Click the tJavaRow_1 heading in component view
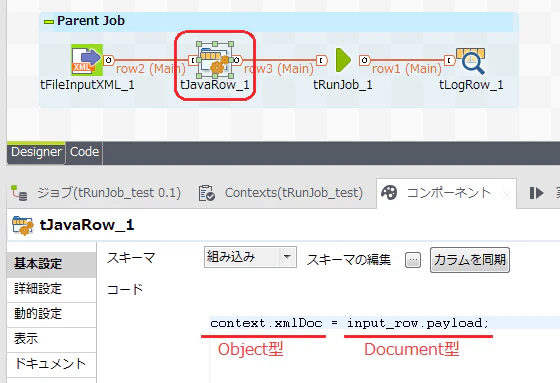The height and width of the screenshot is (383, 560). [x=87, y=225]
